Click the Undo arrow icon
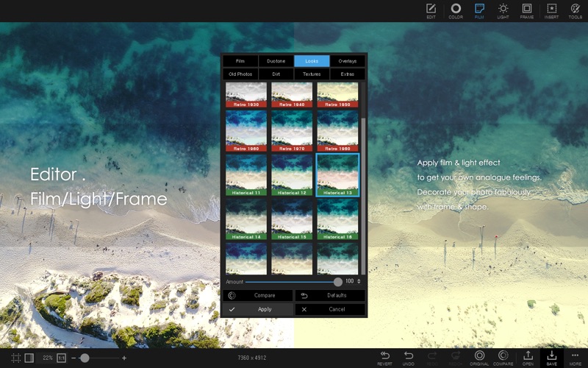The width and height of the screenshot is (588, 368). click(409, 357)
